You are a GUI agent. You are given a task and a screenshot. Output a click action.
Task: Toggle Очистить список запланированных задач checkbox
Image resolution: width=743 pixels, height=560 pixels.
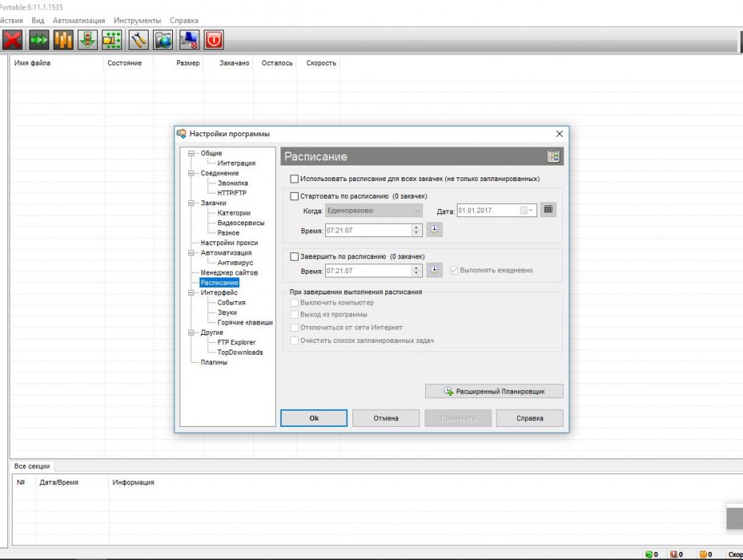point(294,341)
